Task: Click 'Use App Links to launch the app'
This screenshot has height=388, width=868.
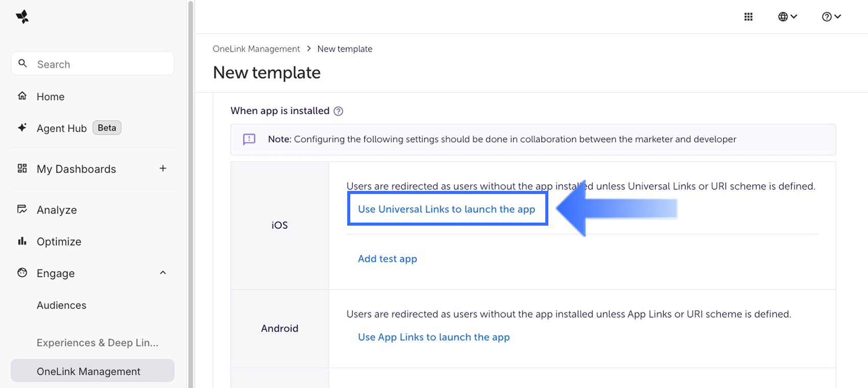Action: [433, 337]
